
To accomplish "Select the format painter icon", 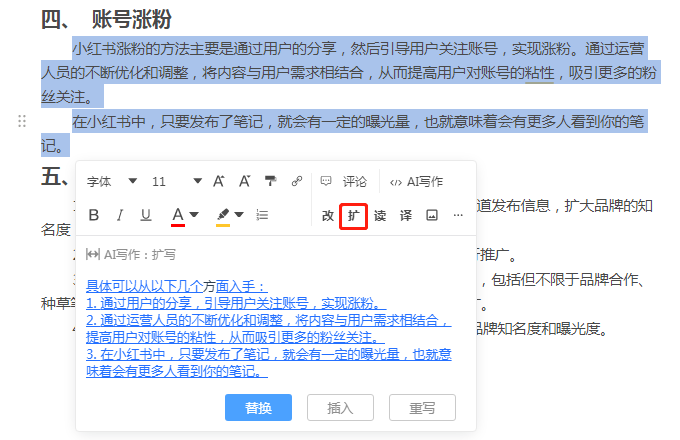I will point(271,181).
